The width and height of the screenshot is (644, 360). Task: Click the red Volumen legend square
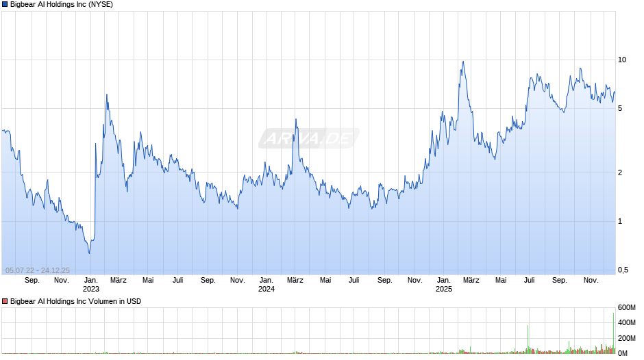click(x=5, y=301)
